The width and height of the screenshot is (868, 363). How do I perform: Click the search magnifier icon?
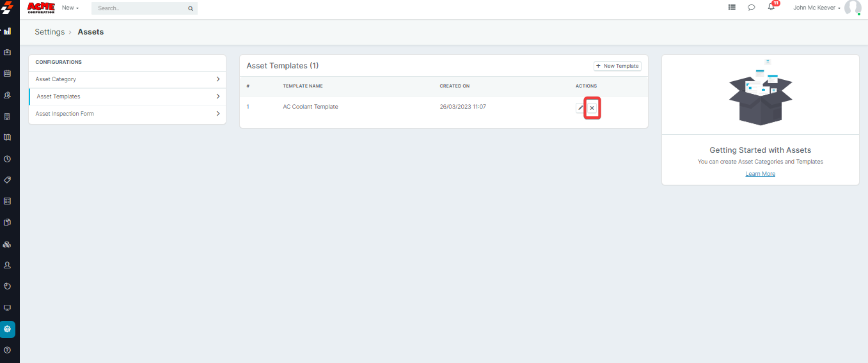[190, 9]
